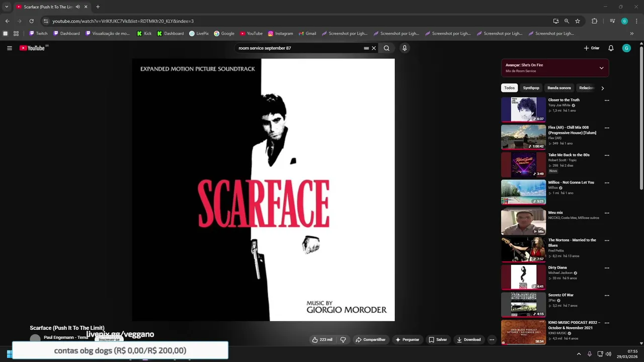Click the Scarface video player artwork
Screen dimensions: 644x362
click(263, 190)
